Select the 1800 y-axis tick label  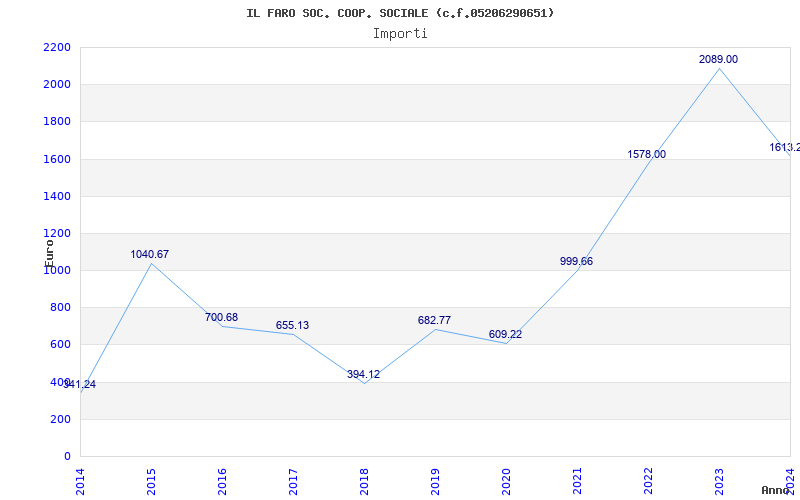click(x=57, y=122)
